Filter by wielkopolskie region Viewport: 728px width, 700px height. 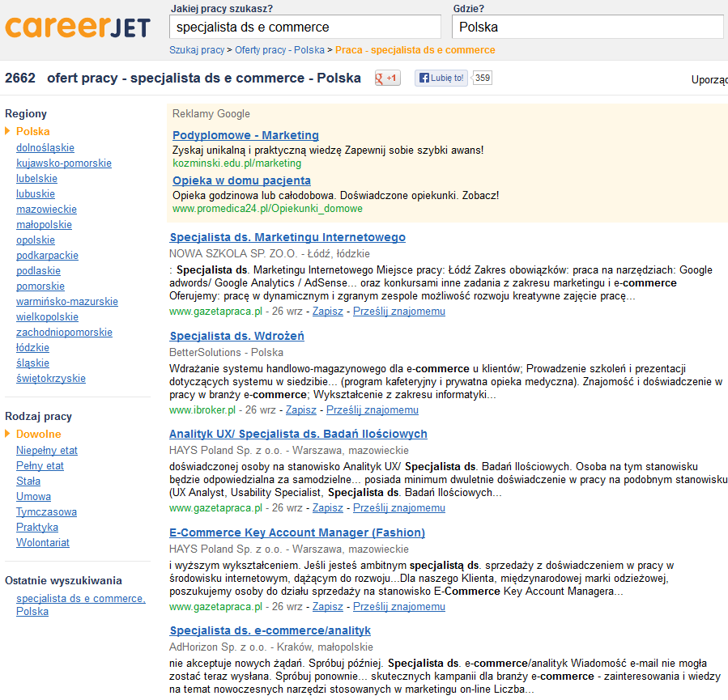coord(47,317)
